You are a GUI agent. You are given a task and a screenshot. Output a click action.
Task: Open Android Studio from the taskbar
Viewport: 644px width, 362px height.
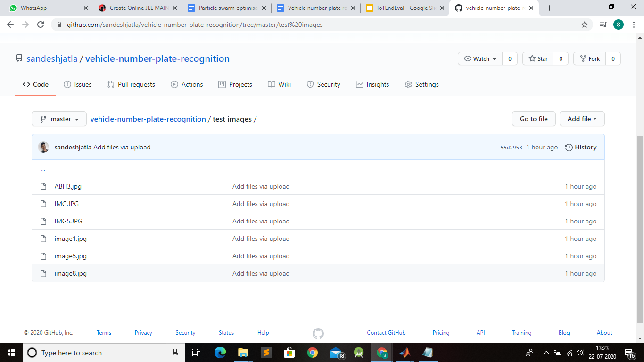click(x=359, y=353)
